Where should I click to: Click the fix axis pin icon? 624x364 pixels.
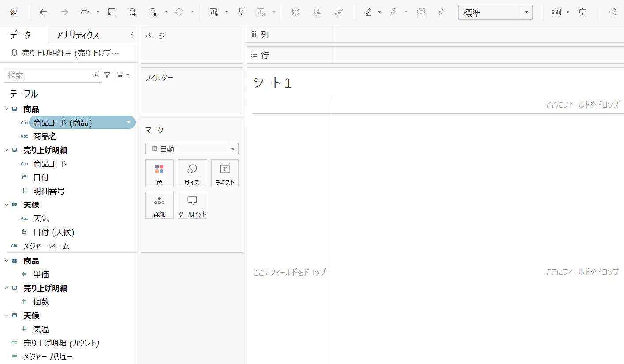coord(441,12)
